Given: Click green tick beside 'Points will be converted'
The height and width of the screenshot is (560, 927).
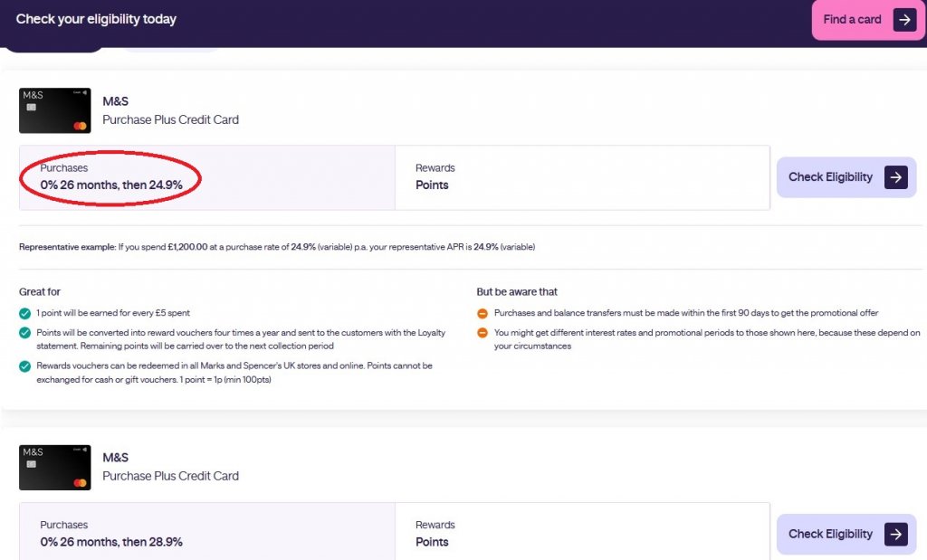Looking at the screenshot, I should [24, 333].
